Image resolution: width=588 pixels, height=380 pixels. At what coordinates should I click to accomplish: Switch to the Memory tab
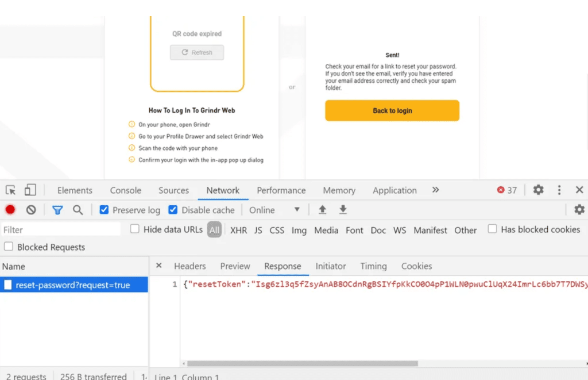tap(339, 190)
